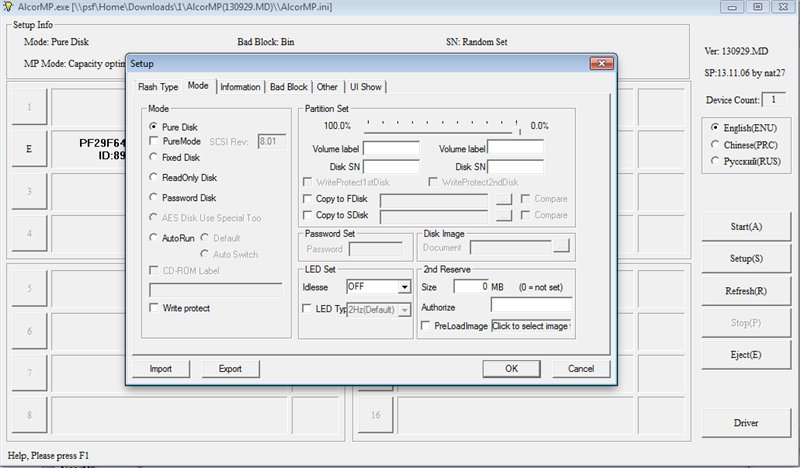Viewport: 800px width, 468px height.
Task: Click the AlcorMP title bar icon
Action: pyautogui.click(x=7, y=7)
